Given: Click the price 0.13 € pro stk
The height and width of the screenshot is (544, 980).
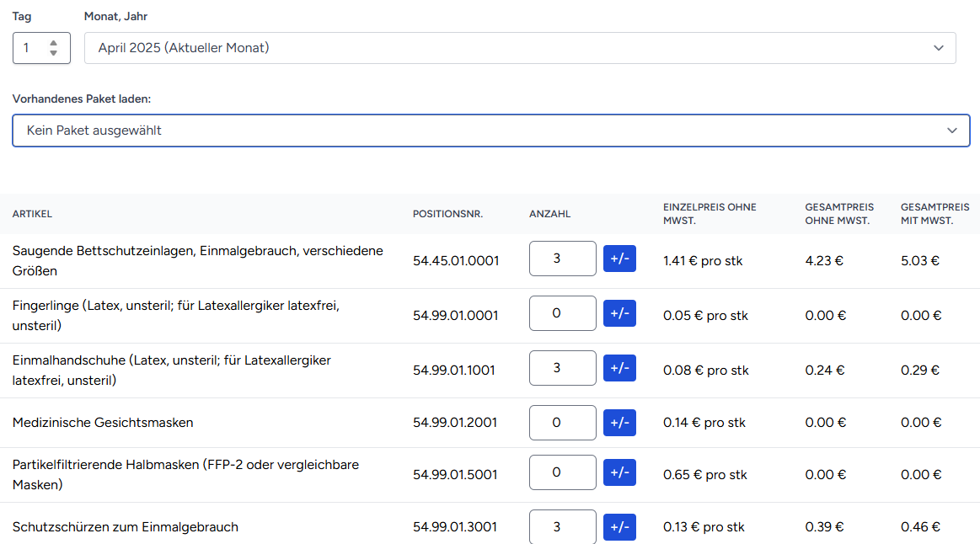Looking at the screenshot, I should click(x=704, y=527).
